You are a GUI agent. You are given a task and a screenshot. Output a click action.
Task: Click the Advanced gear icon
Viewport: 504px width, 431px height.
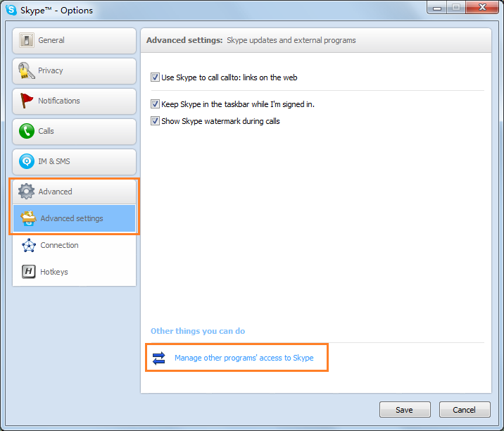[26, 192]
